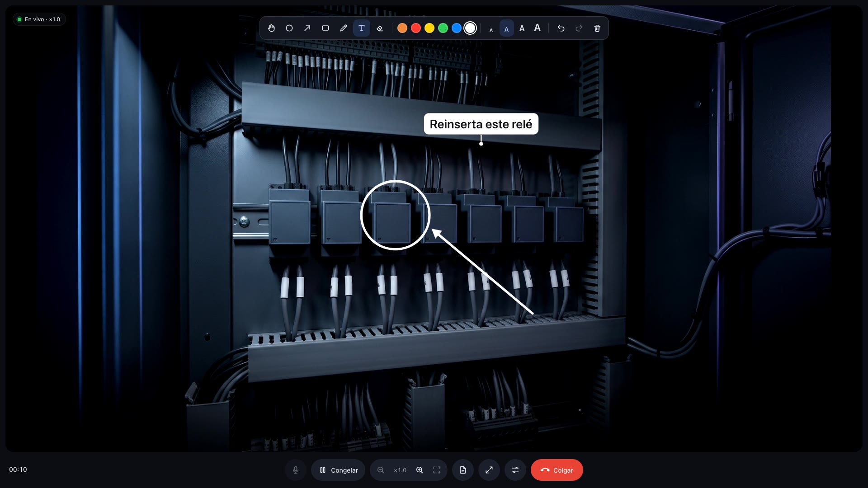Pick the blue annotation color

tap(457, 28)
